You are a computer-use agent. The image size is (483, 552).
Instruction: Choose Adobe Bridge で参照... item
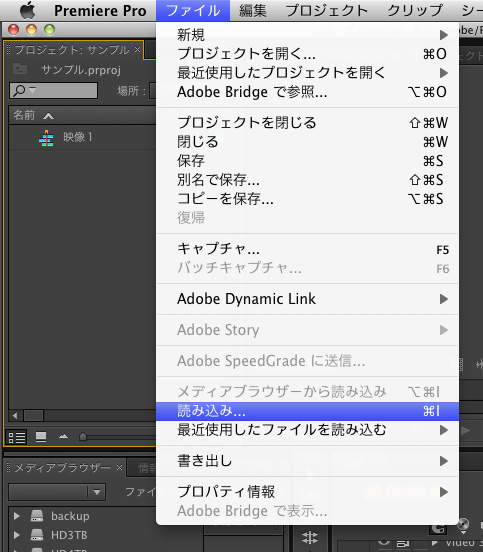tap(307, 92)
